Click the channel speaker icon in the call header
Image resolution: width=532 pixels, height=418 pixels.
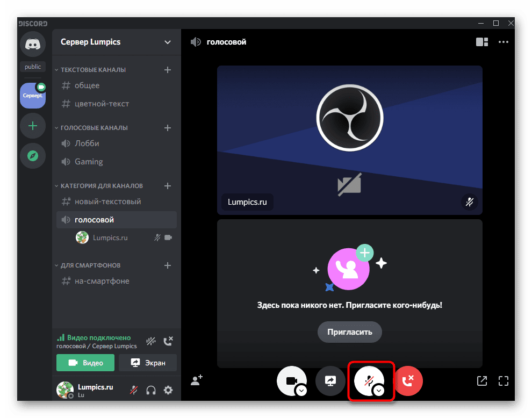pyautogui.click(x=196, y=42)
